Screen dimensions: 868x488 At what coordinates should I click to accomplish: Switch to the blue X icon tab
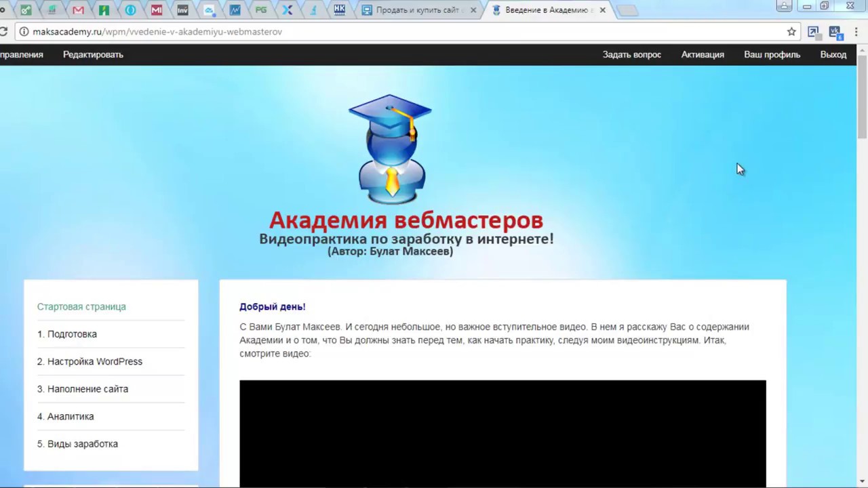(288, 10)
